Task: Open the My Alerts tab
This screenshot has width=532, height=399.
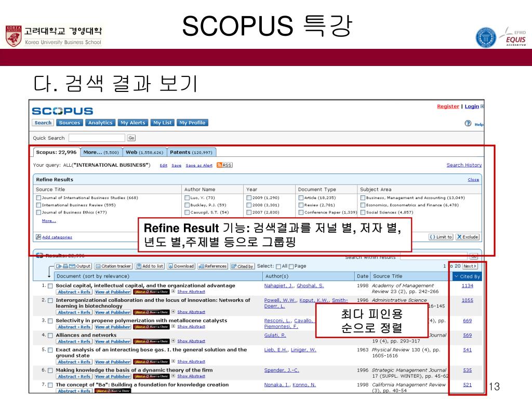Action: coord(133,123)
